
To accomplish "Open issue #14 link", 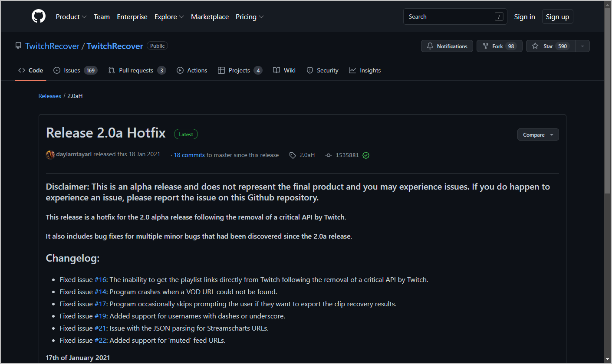I will 100,292.
